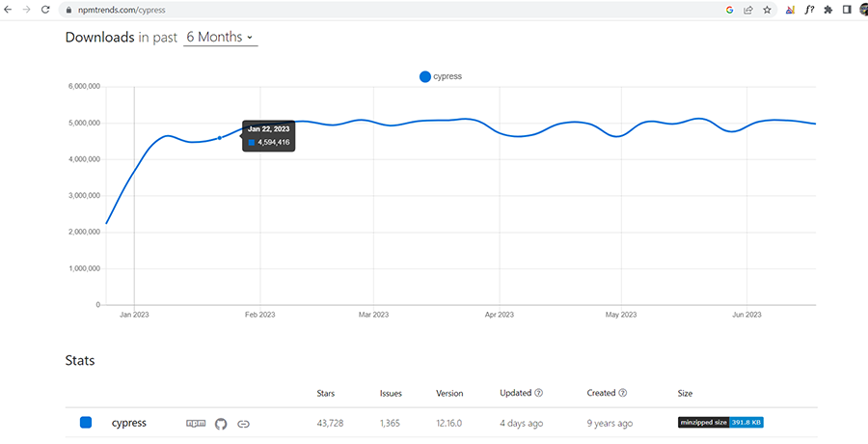
Task: Open the Extensions puzzle menu
Action: 828,10
